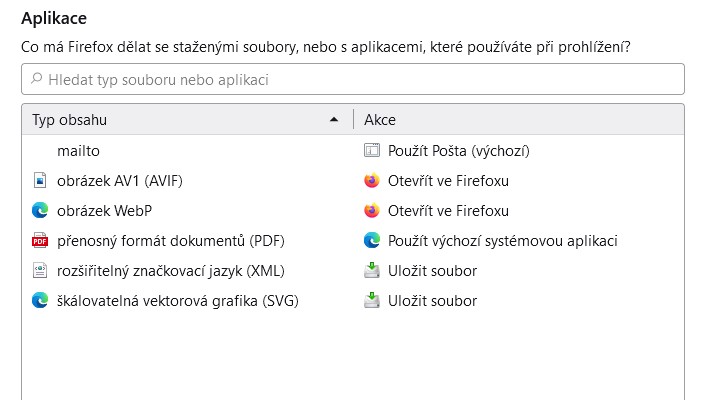Select the mailto content type row
This screenshot has width=708, height=400.
(353, 150)
